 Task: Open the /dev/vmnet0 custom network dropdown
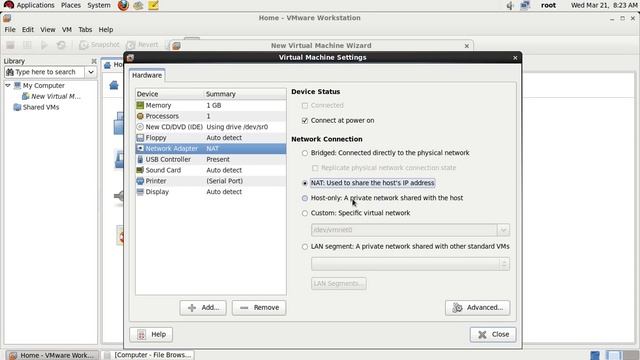pos(503,230)
